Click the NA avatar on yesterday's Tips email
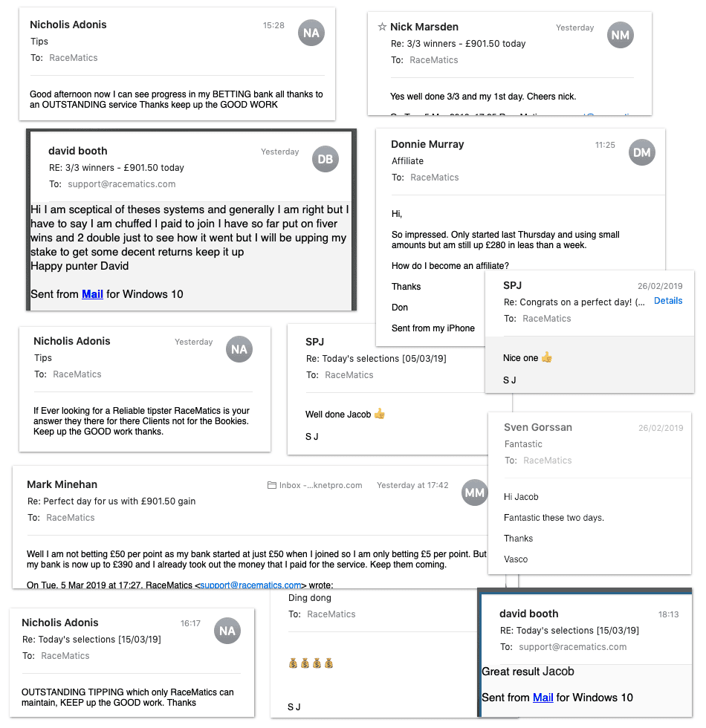 pos(240,349)
